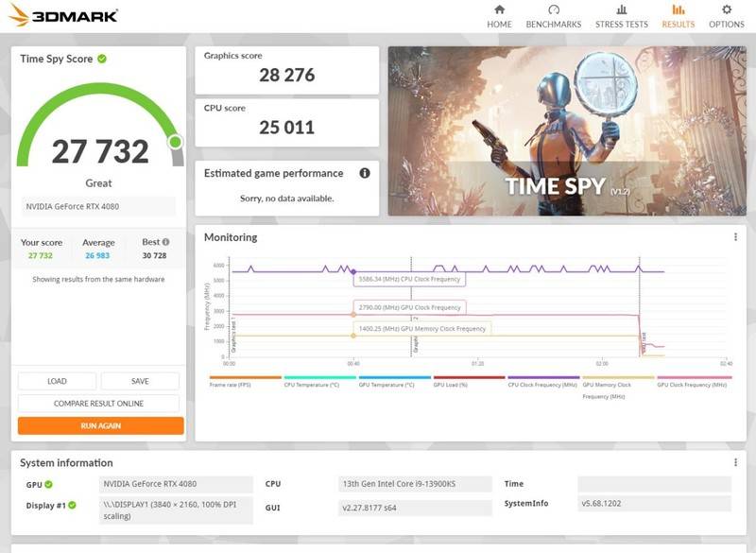Screen dimensions: 756x553
Task: Click the Best score 30 728
Action: [154, 255]
